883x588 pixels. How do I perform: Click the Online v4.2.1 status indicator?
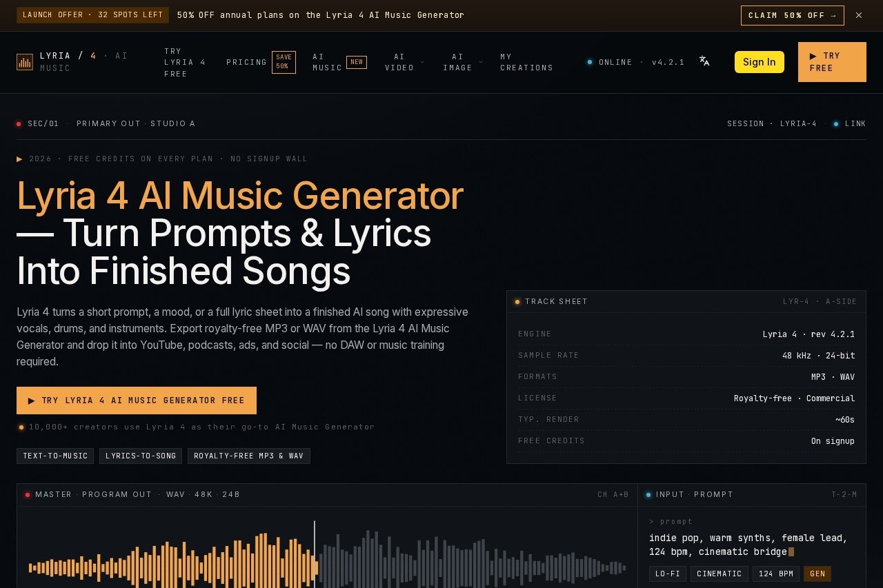click(x=635, y=62)
